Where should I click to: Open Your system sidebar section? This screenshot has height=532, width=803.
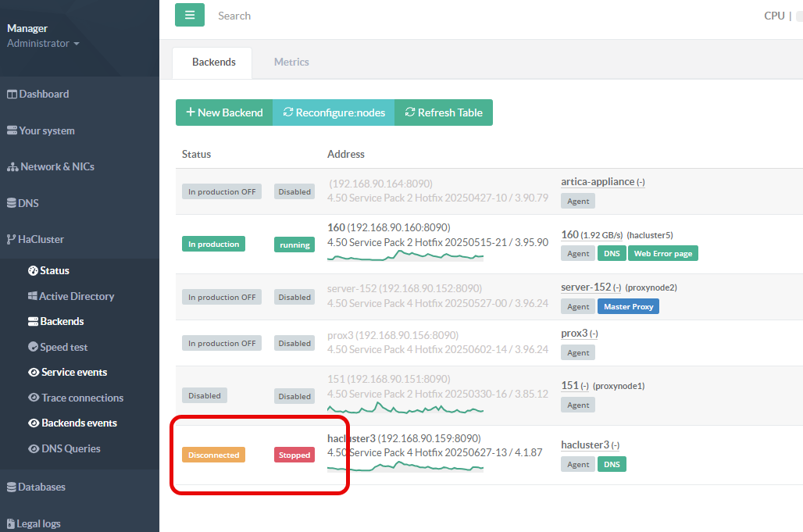tap(46, 130)
